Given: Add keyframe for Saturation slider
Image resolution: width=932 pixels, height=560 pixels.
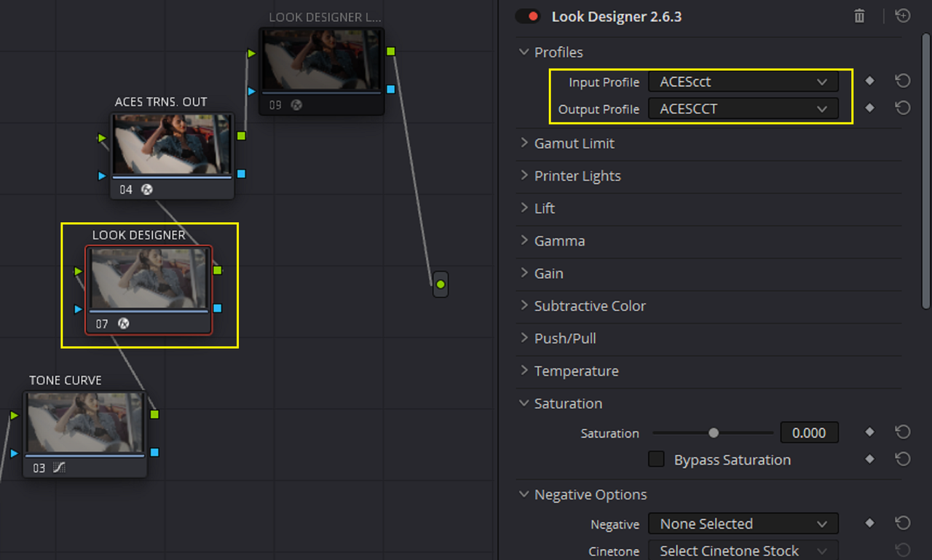Looking at the screenshot, I should coord(869,432).
